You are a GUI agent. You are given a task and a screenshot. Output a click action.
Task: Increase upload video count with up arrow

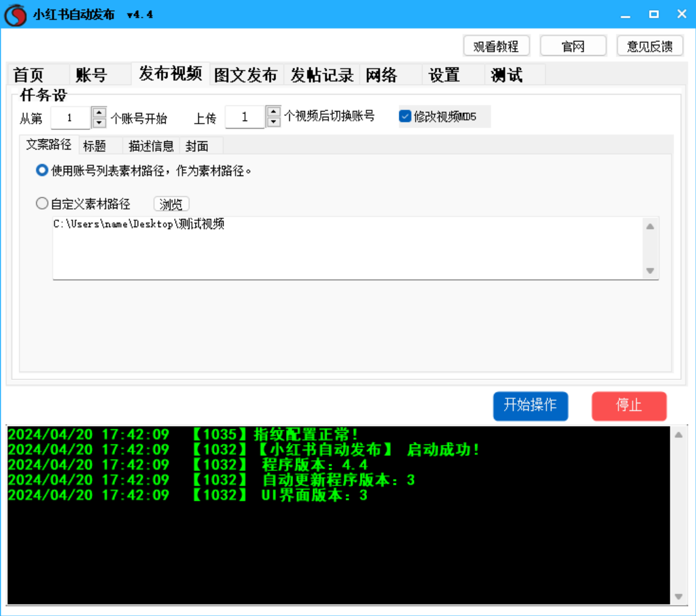tap(273, 111)
